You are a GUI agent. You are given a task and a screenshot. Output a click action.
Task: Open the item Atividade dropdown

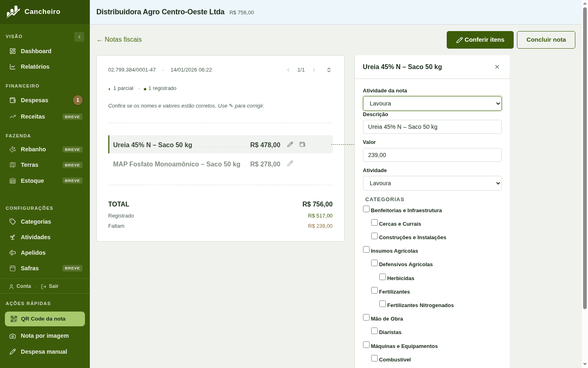tap(432, 183)
